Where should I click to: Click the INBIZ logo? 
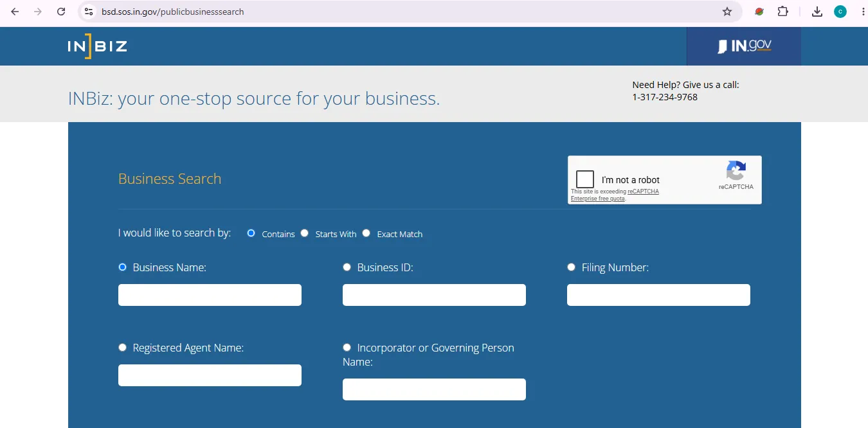click(x=97, y=46)
